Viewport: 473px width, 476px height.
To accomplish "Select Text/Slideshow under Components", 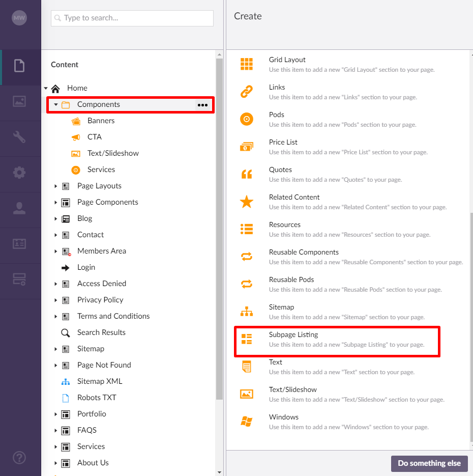I will point(113,153).
